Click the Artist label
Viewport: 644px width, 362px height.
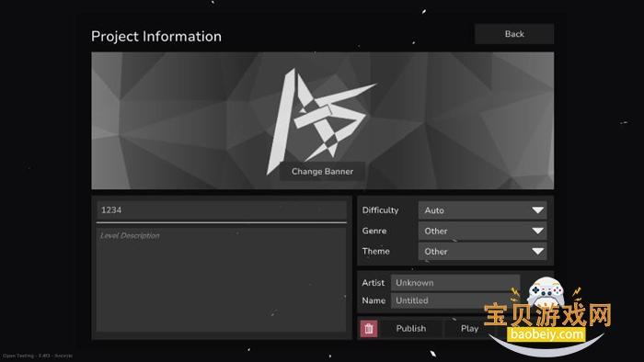pos(373,282)
